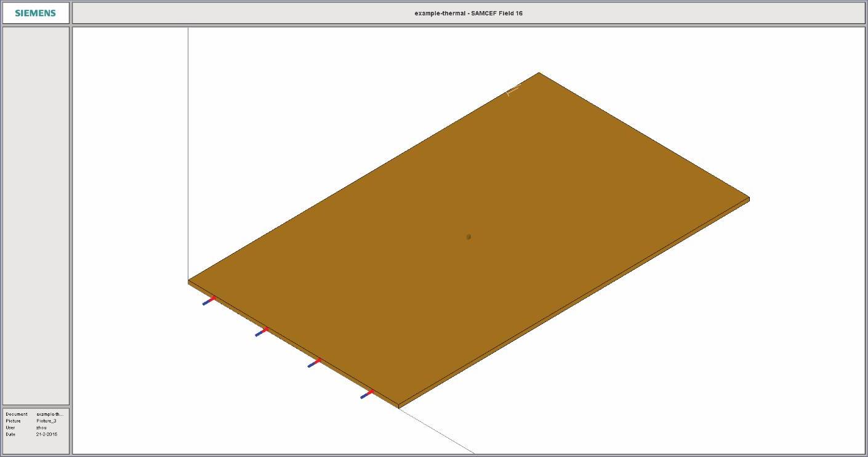Click the plate's topmost corner vertex
The height and width of the screenshot is (457, 868).
pyautogui.click(x=539, y=73)
